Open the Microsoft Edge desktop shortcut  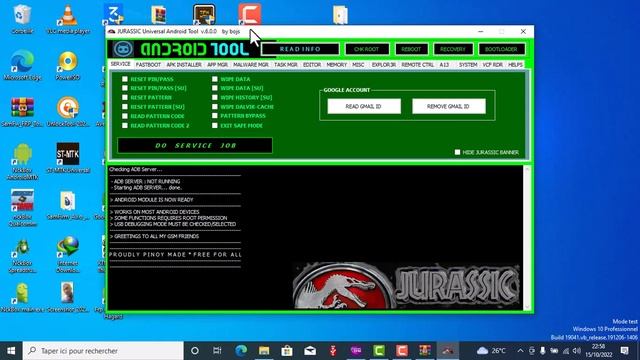(x=22, y=65)
